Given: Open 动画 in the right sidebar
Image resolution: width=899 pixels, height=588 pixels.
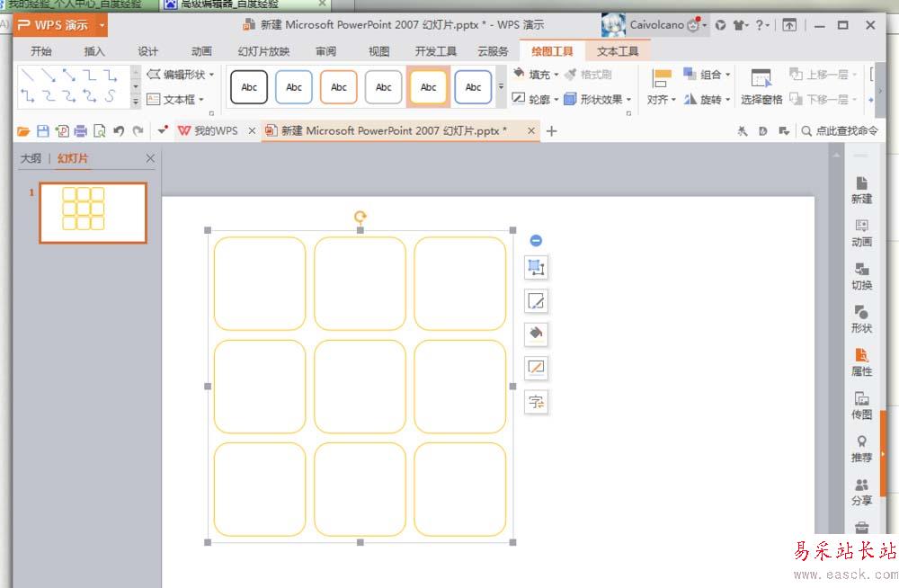Looking at the screenshot, I should coord(861,233).
